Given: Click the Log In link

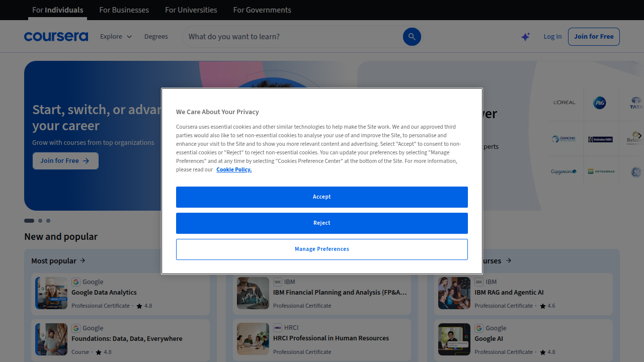Looking at the screenshot, I should click(x=552, y=37).
